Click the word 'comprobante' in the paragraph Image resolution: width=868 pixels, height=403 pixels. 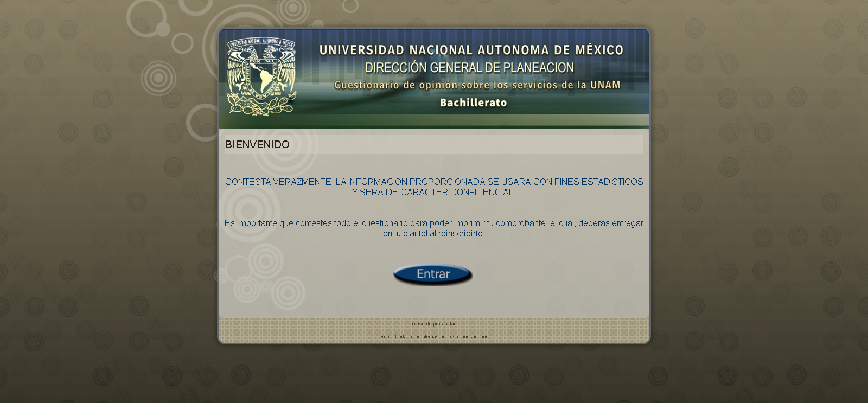(520, 223)
